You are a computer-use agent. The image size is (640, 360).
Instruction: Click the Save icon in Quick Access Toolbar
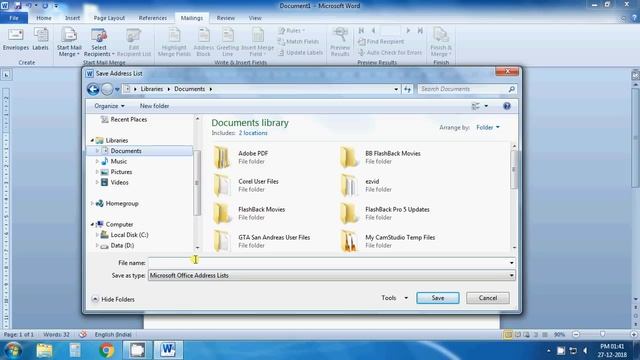point(18,6)
